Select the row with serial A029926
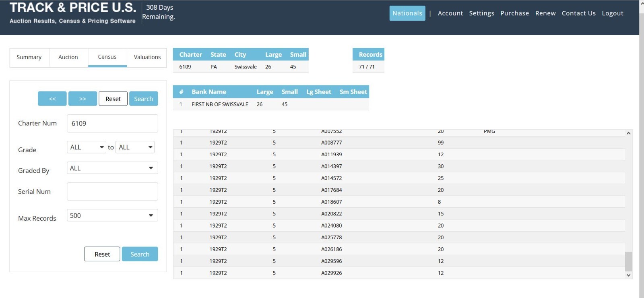Viewport: 644px width, 298px height. coord(399,273)
